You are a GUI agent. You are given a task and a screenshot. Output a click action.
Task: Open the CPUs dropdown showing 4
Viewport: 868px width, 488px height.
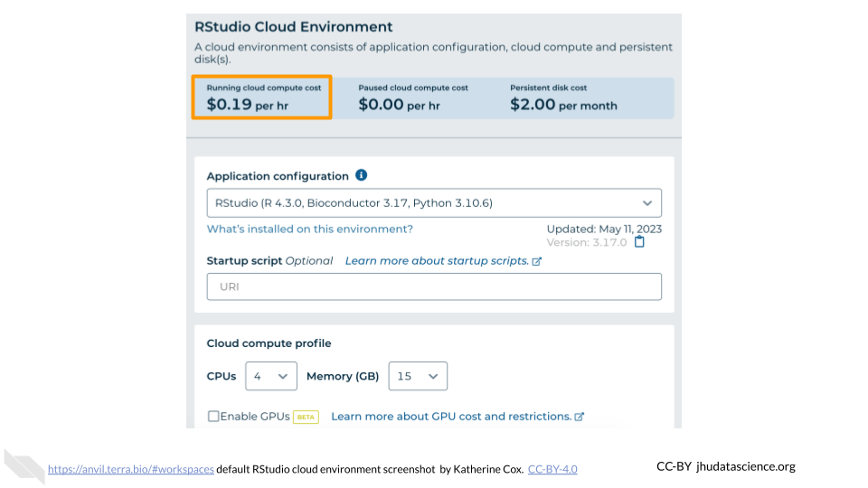pyautogui.click(x=271, y=376)
